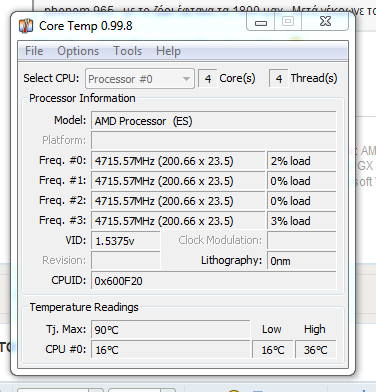Close the Core Temp window
This screenshot has height=392, width=376.
click(325, 22)
